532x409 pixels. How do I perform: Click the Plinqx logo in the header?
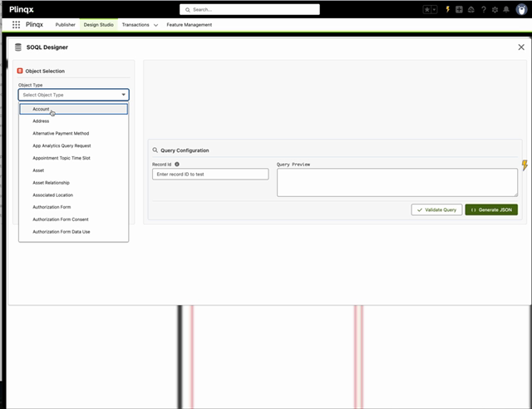22,9
